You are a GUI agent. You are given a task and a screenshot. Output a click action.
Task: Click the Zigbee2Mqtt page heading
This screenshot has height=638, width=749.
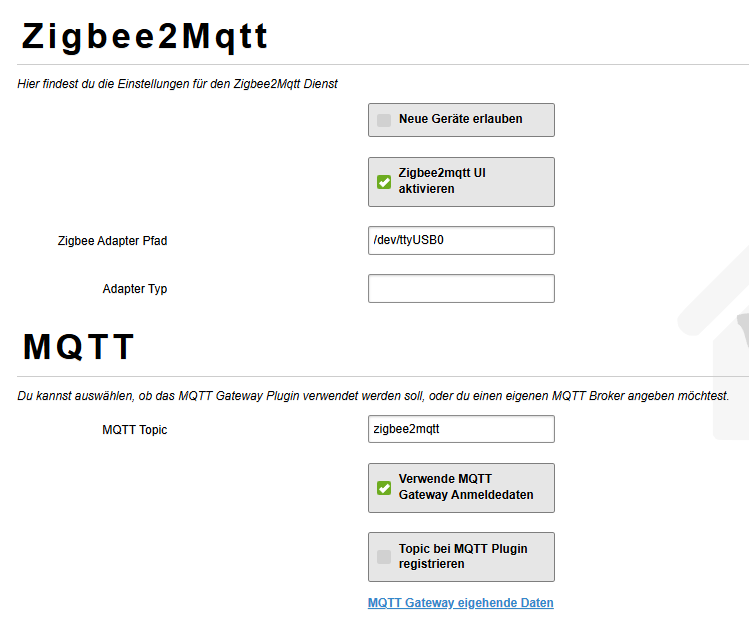tap(146, 37)
